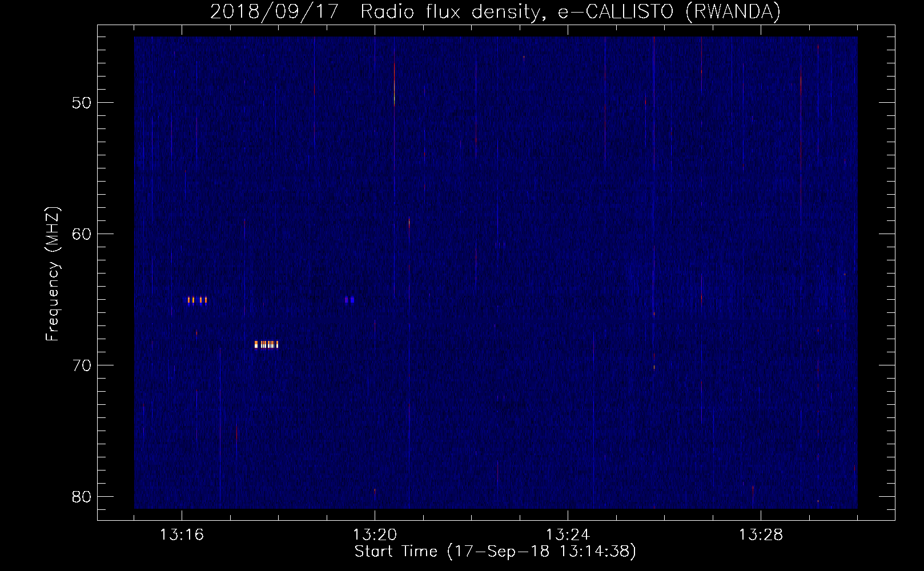Click the 13:20 time tick label
Screen dimensions: 924x571
point(375,535)
